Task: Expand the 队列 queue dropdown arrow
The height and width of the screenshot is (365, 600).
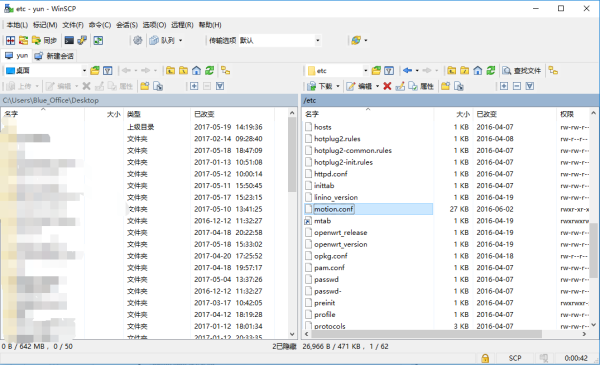Action: 181,41
